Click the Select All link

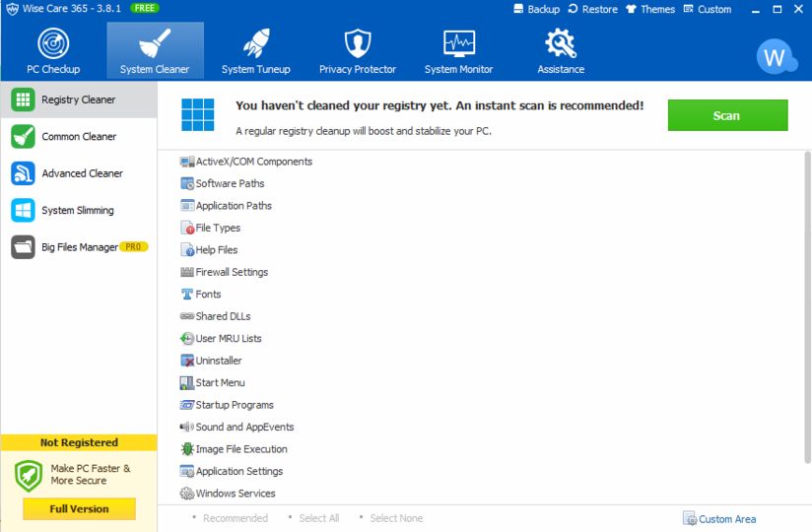point(319,518)
